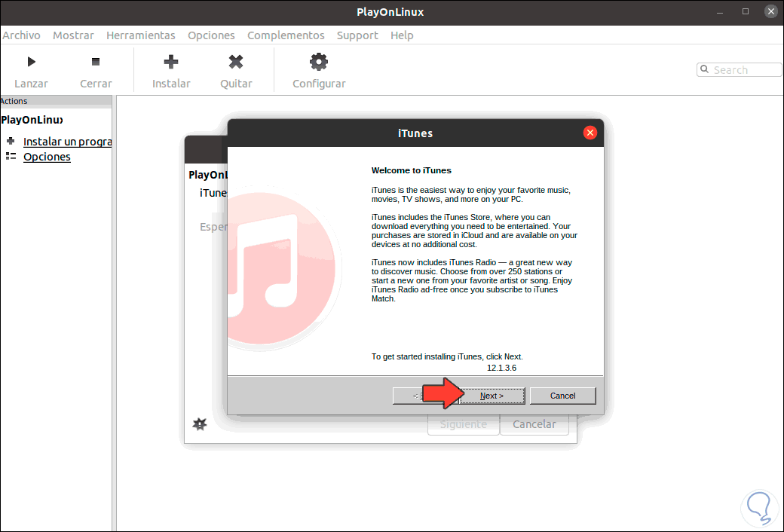Viewport: 784px width, 532px height.
Task: Open the Opciones sidebar link
Action: tap(47, 157)
